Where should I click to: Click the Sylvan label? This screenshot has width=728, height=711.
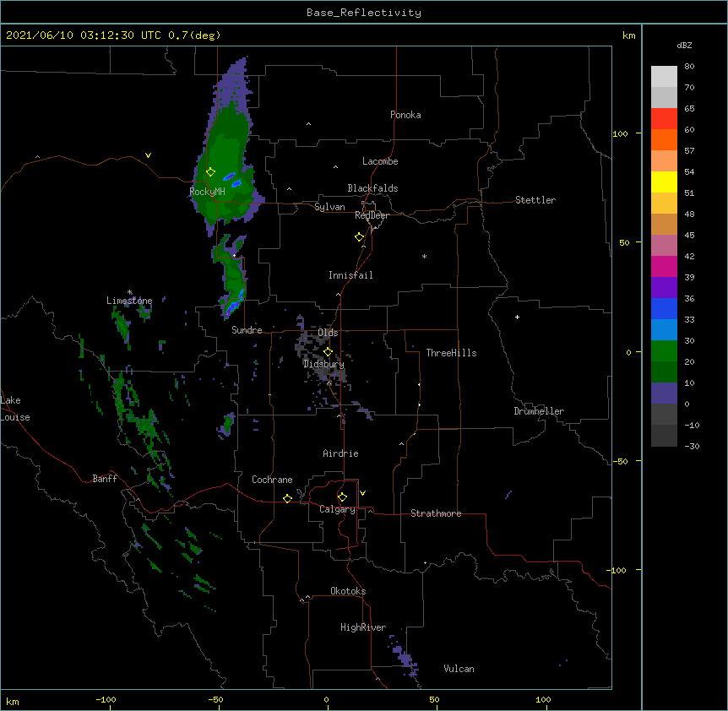(329, 207)
